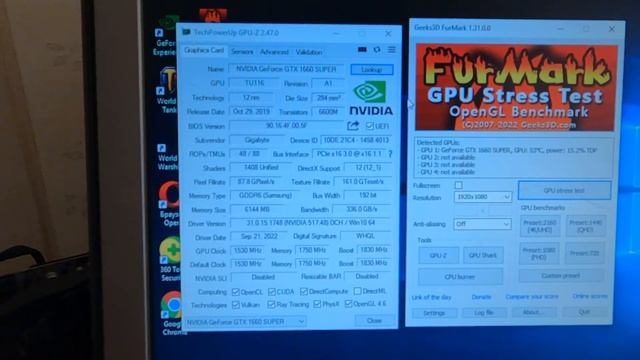
Task: Toggle the Ray Tracing checkbox
Action: coord(271,304)
